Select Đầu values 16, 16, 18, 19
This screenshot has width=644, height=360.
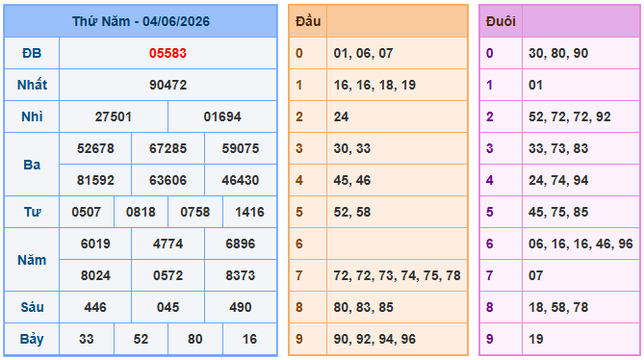[374, 85]
